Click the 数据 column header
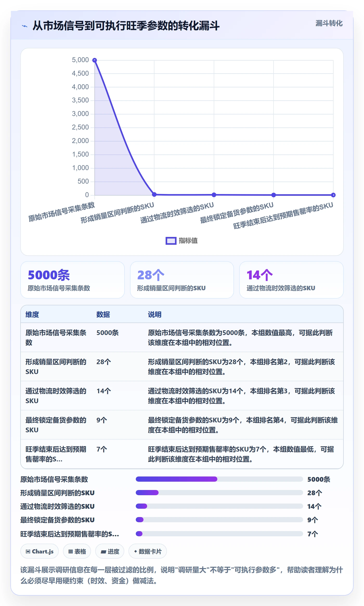 pos(103,314)
